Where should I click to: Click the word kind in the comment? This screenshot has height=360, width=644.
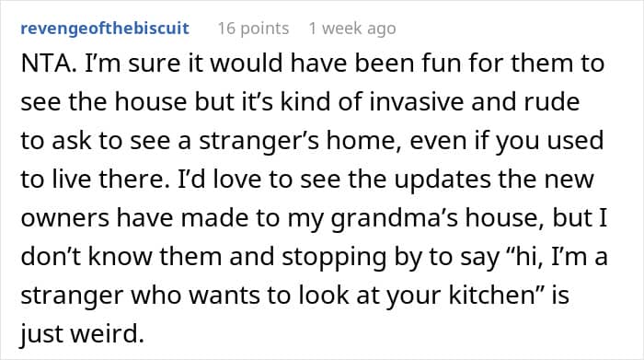(305, 102)
